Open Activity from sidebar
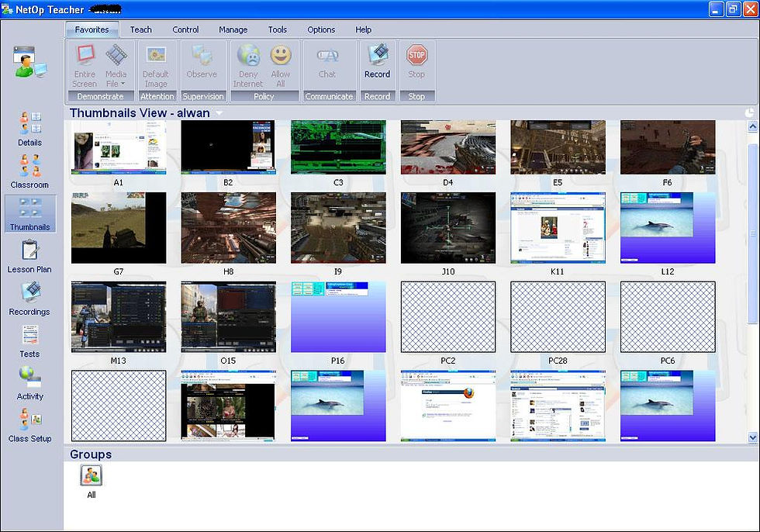Screen dimensions: 760x532 coord(30,383)
